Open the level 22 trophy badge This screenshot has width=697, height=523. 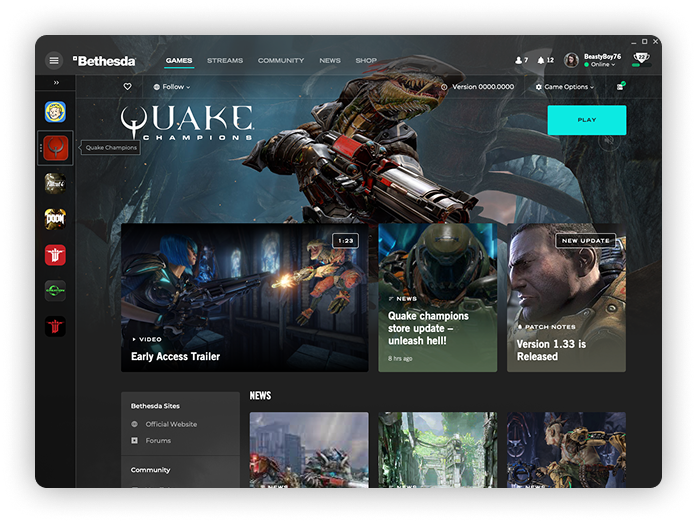tap(641, 57)
